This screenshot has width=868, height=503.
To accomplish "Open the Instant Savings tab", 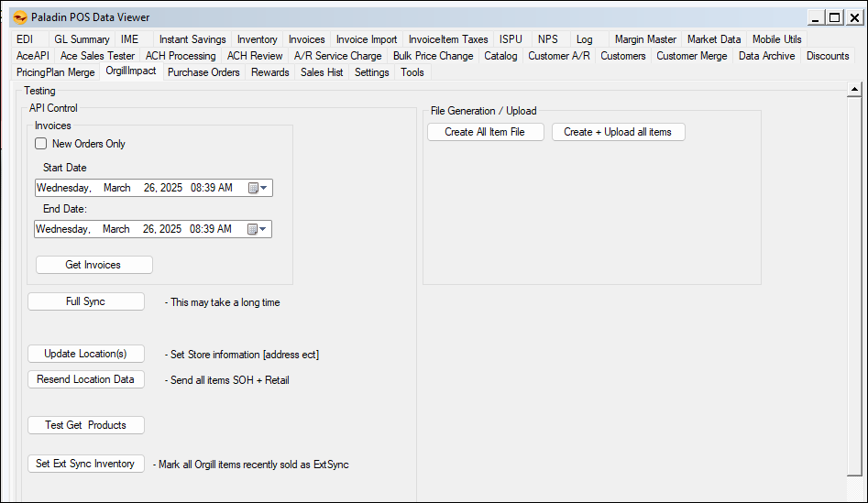I will tap(192, 39).
